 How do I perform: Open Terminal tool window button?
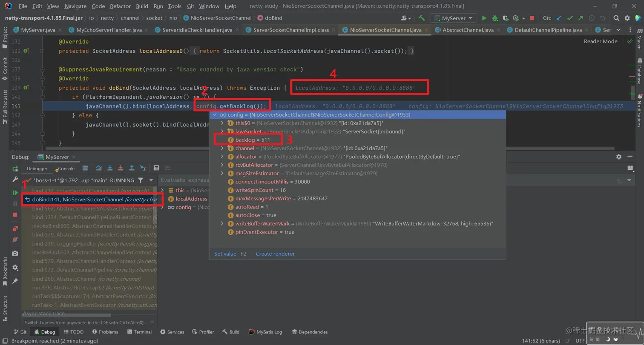[139, 332]
